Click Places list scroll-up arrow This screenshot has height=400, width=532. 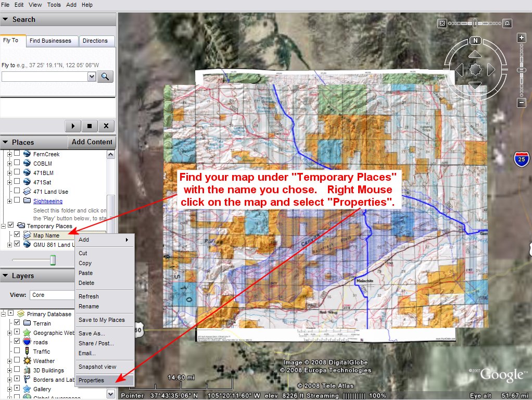click(110, 155)
